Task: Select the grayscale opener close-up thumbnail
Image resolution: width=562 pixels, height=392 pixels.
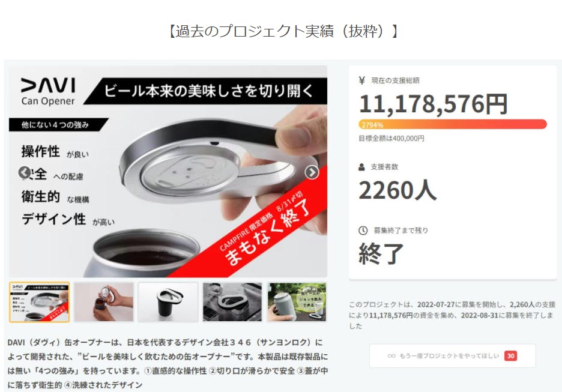Action: click(x=232, y=302)
